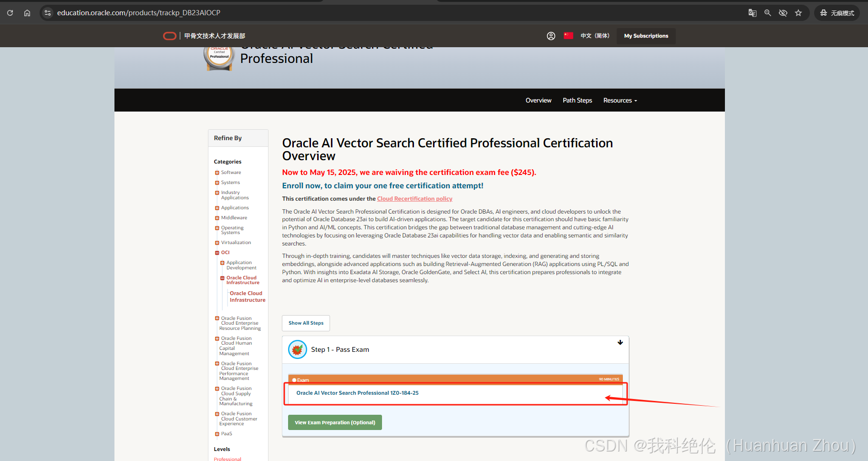
Task: Open the tracking protection eye icon
Action: pyautogui.click(x=783, y=13)
